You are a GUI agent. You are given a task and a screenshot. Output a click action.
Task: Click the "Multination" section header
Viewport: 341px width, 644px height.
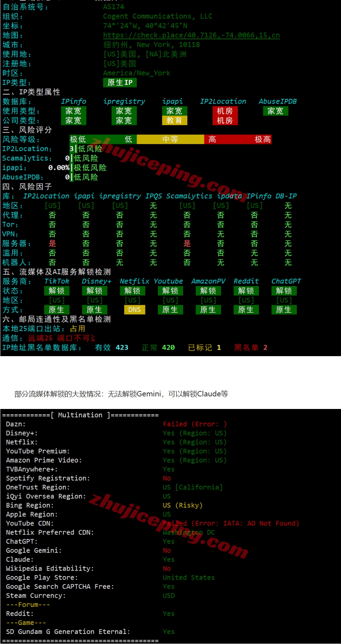80,415
